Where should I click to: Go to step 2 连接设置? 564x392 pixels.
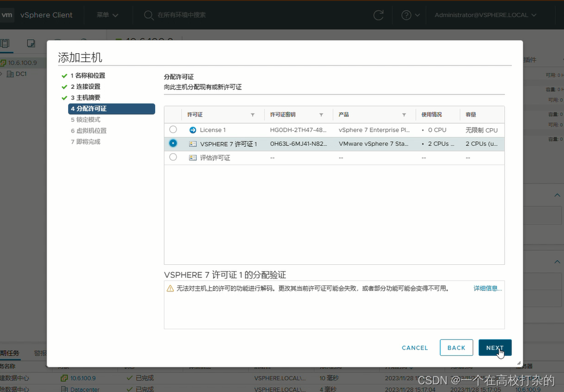pyautogui.click(x=86, y=86)
